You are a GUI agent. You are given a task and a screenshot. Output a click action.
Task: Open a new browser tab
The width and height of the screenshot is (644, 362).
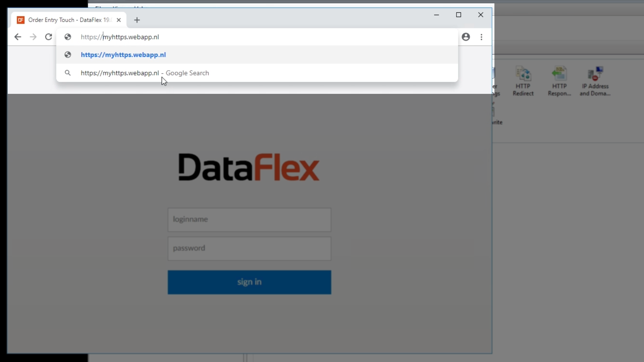[137, 20]
